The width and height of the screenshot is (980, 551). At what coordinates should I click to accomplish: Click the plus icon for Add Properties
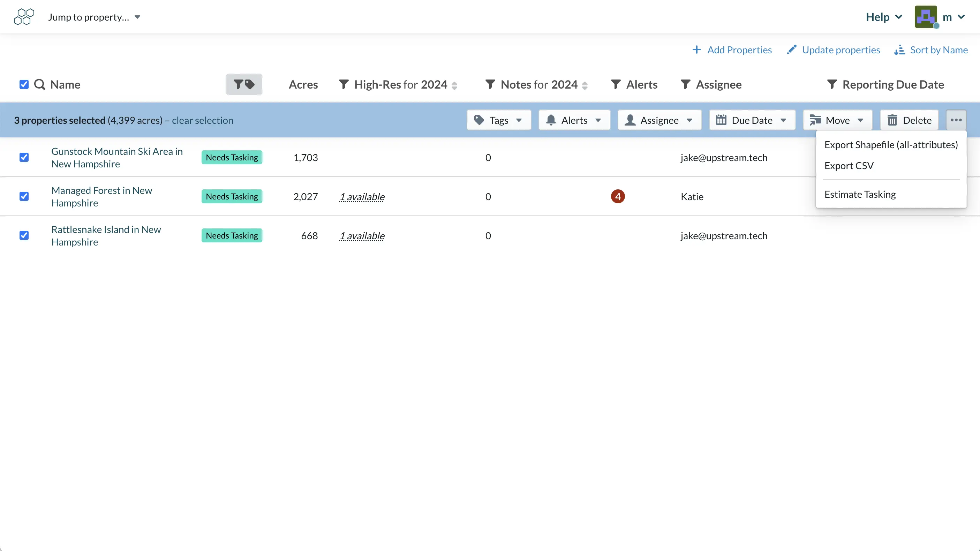coord(696,50)
